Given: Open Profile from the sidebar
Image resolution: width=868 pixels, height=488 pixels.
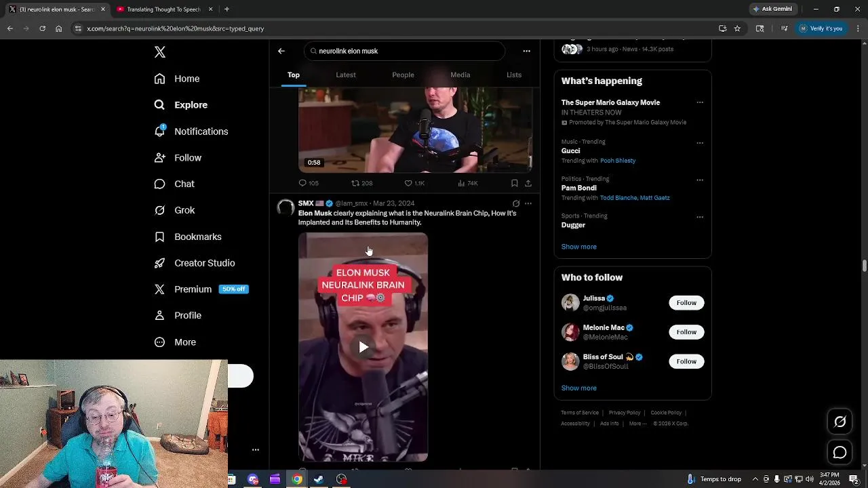Looking at the screenshot, I should [x=178, y=316].
